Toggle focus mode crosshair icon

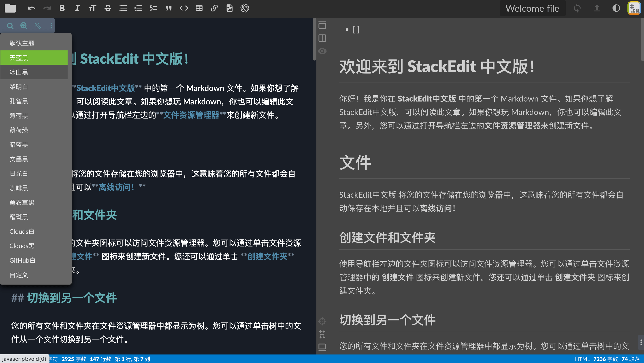(322, 321)
